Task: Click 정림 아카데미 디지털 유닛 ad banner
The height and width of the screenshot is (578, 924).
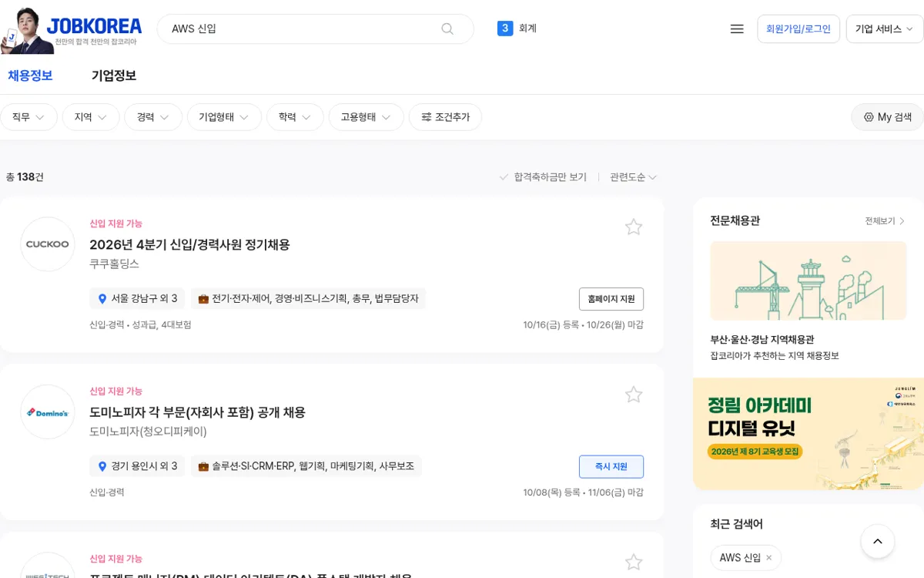Action: [x=808, y=434]
